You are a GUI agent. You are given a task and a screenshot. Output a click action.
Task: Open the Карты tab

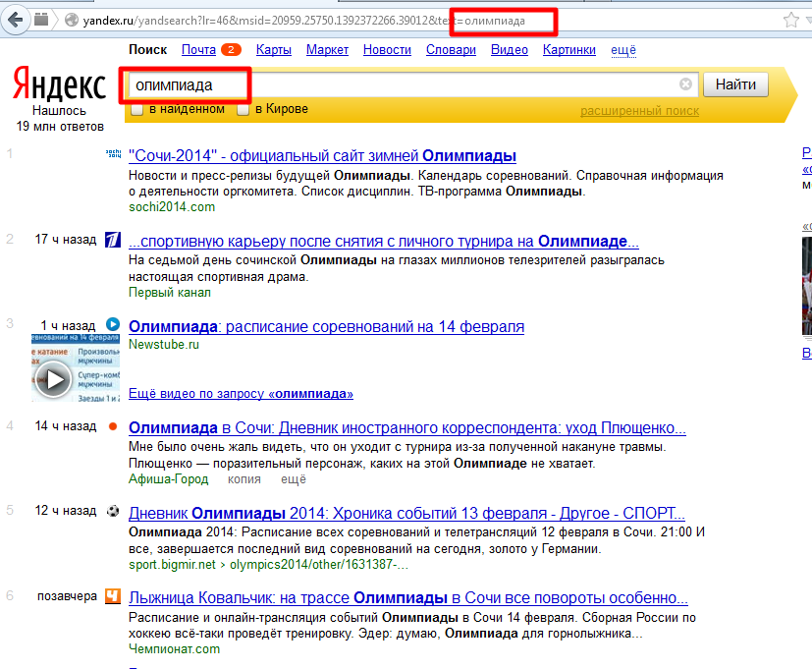click(x=273, y=50)
